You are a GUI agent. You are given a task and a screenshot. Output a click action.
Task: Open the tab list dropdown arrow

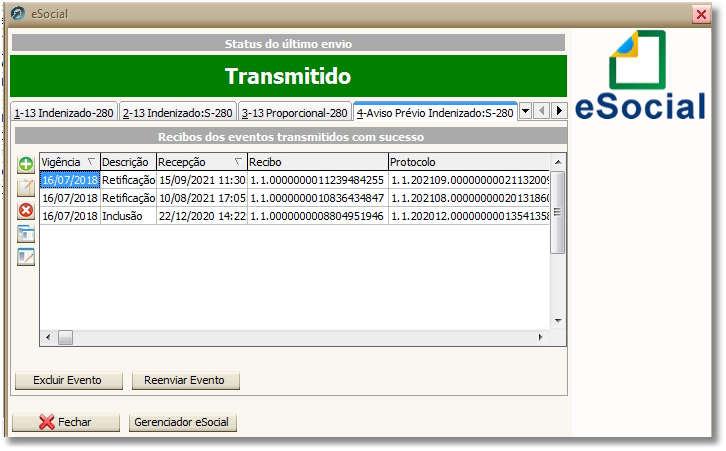coord(525,111)
